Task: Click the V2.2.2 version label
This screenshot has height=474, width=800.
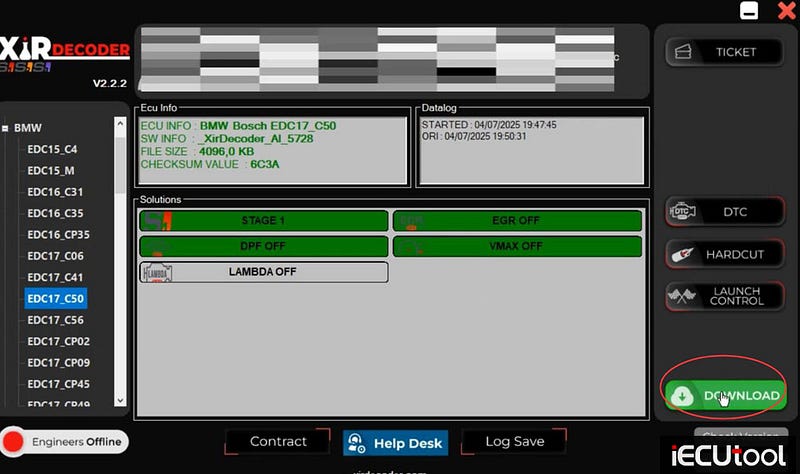Action: pos(110,83)
